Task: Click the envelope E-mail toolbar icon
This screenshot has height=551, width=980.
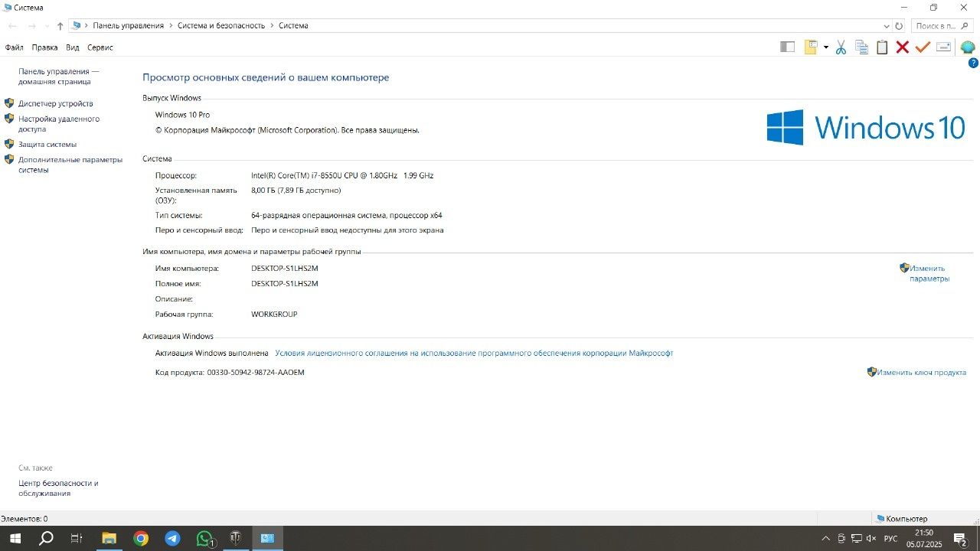Action: tap(944, 47)
